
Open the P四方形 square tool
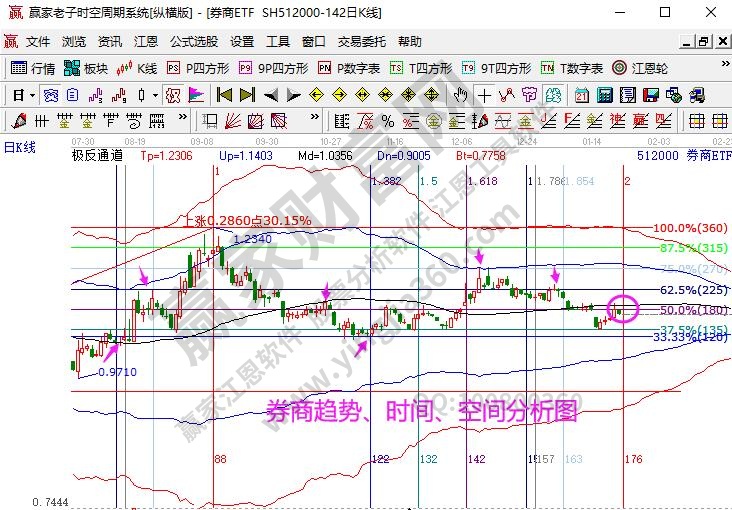tap(198, 68)
